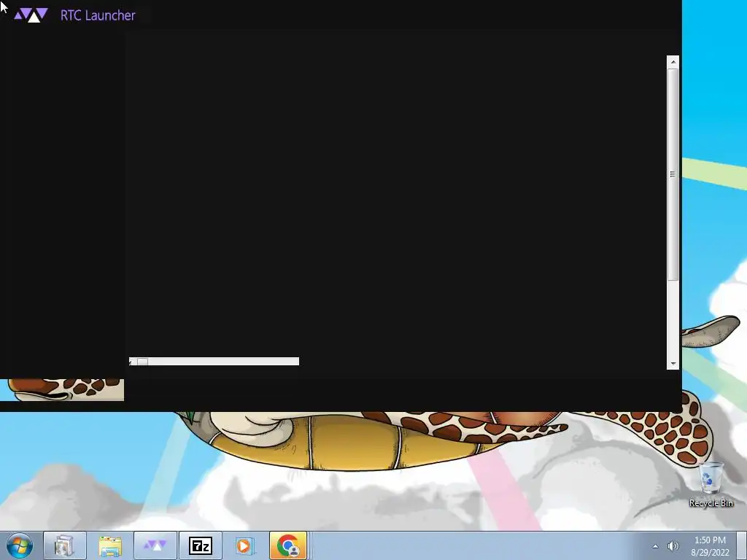Click the horizontal scrollbar thumb in launcher
Viewport: 747px width, 560px height.
pos(142,362)
